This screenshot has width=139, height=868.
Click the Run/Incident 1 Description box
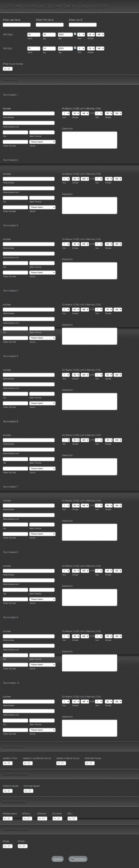point(89,140)
